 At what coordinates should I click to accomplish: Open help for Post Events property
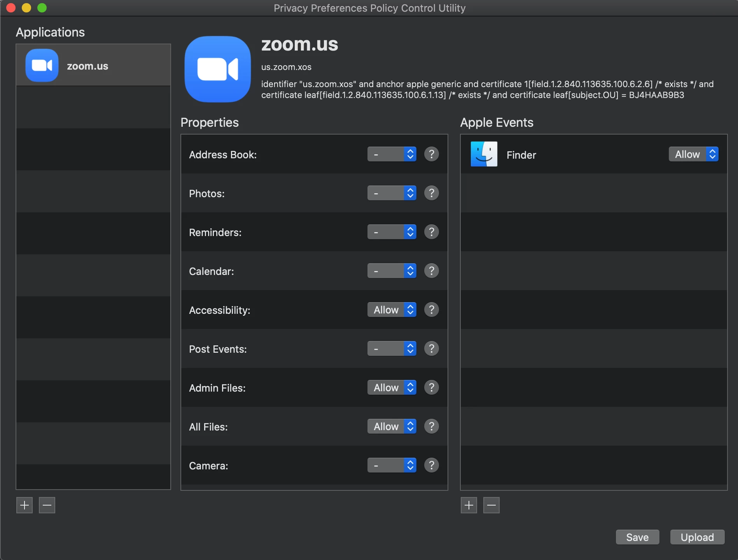click(431, 349)
